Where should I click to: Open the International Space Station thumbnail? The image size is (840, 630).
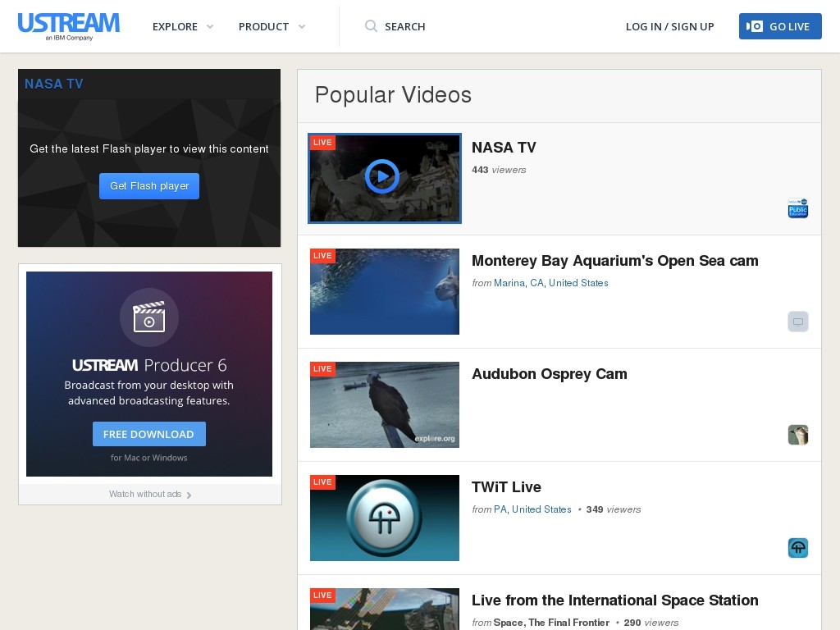(385, 609)
